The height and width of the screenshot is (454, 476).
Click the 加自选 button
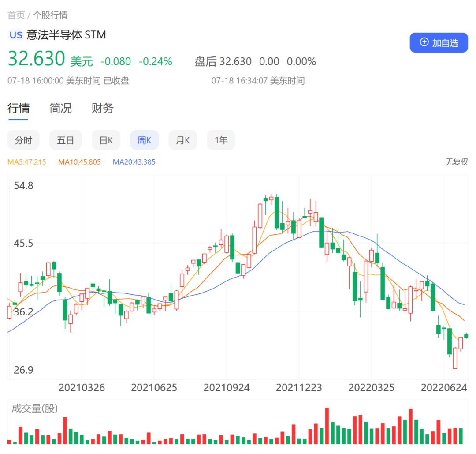pyautogui.click(x=439, y=42)
